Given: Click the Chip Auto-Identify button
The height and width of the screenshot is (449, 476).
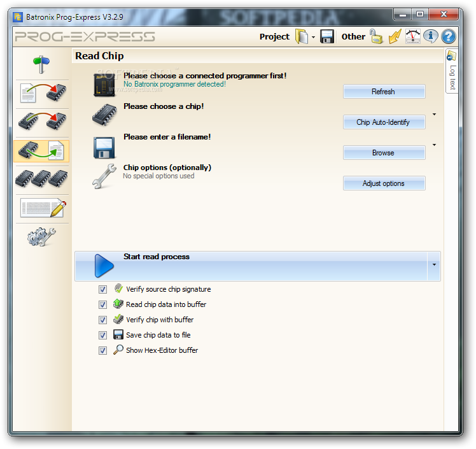Looking at the screenshot, I should pyautogui.click(x=384, y=122).
